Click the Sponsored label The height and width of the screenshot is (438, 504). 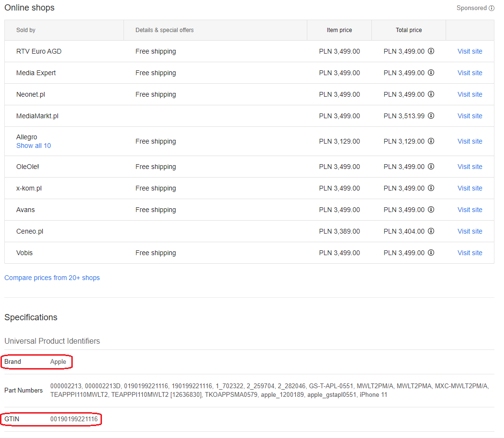point(471,8)
